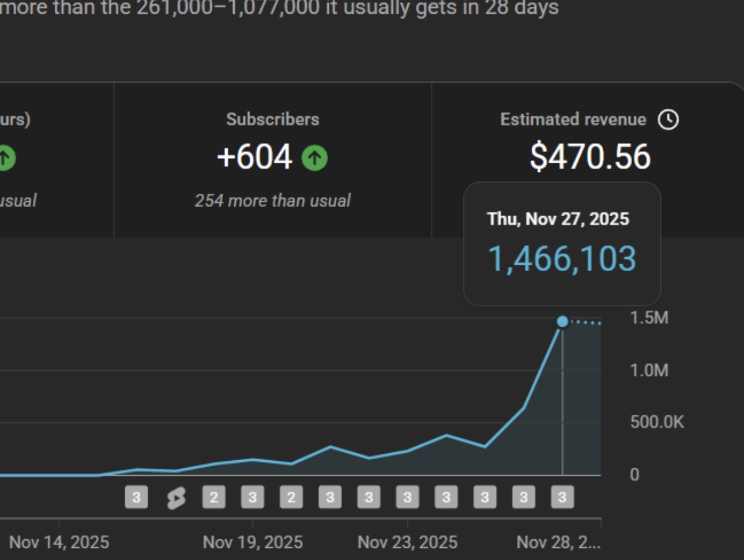
Task: Click the second "2" videos published marker
Action: pos(291,497)
